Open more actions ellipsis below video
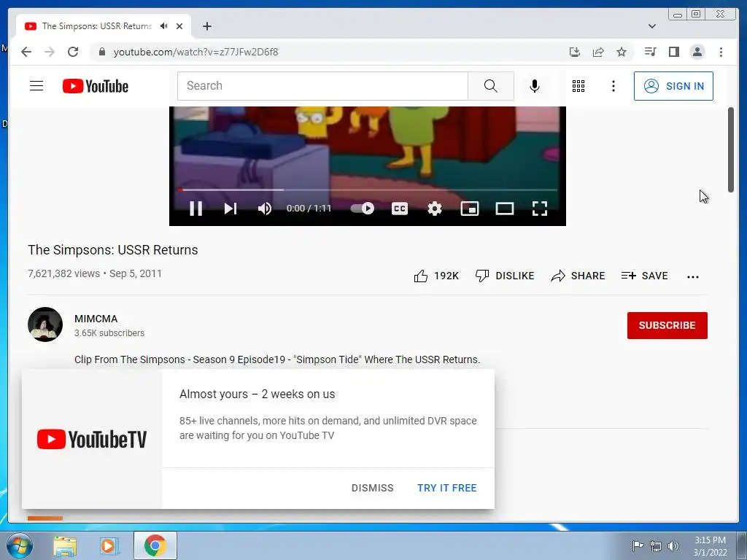747x560 pixels. point(693,276)
